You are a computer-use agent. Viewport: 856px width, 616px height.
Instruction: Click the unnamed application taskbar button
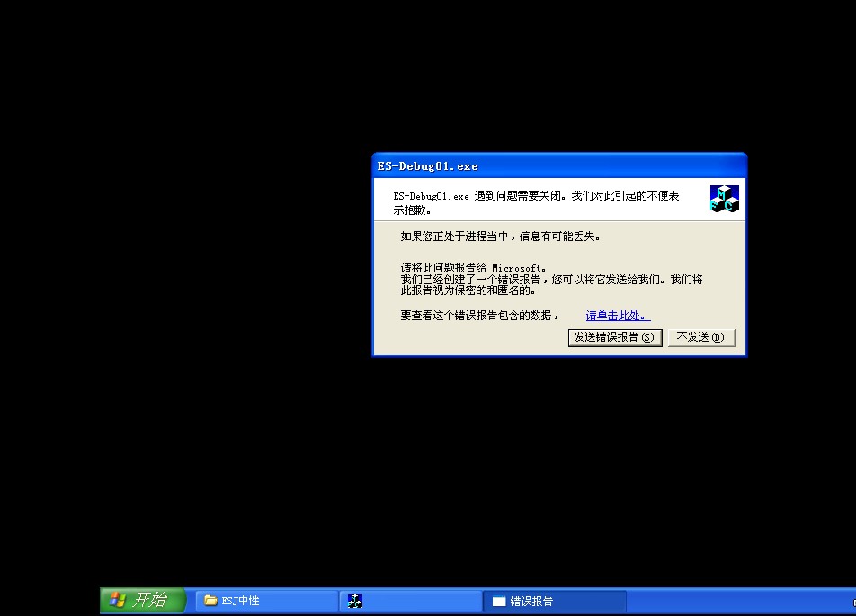[411, 601]
